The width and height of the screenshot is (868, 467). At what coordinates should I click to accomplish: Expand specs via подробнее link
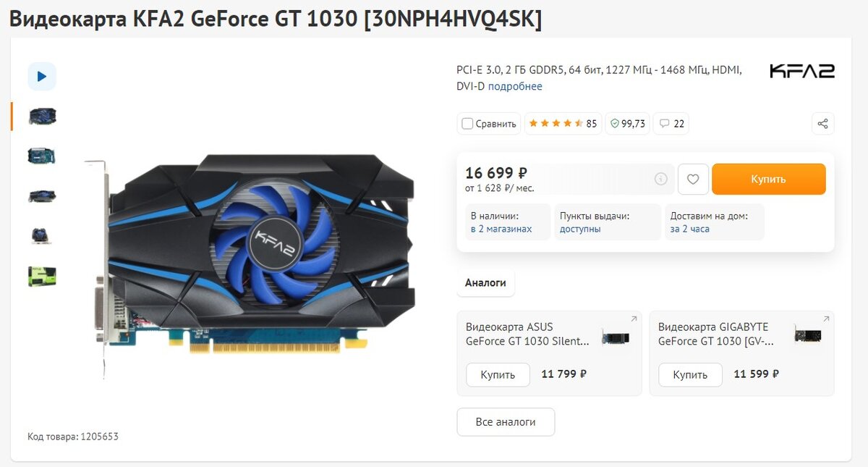click(515, 86)
